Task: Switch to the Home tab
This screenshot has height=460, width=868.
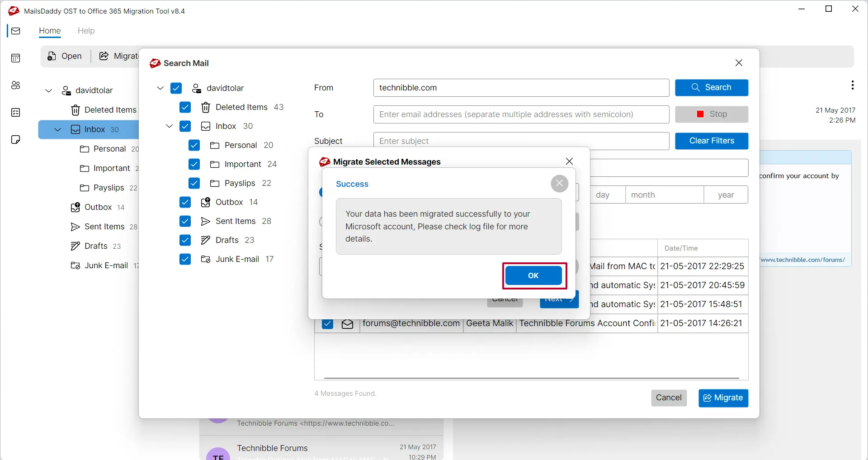Action: coord(50,31)
